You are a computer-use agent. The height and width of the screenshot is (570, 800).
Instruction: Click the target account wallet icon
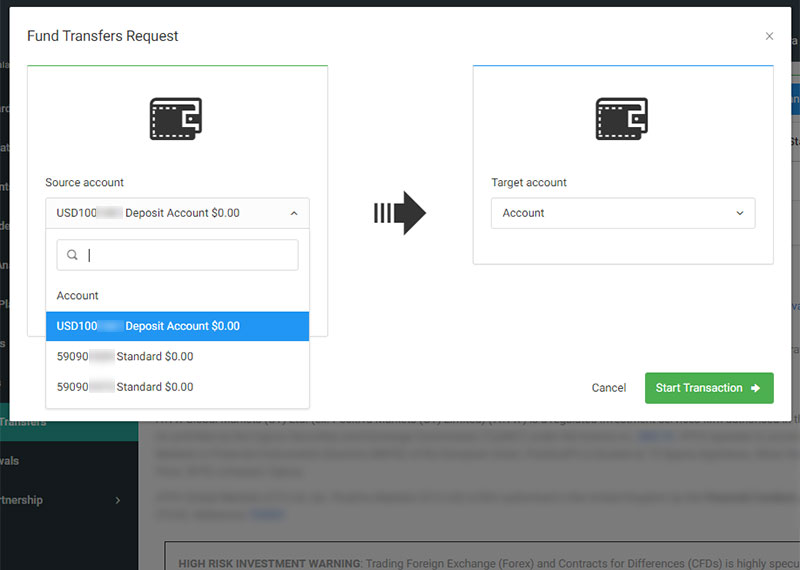[x=622, y=118]
